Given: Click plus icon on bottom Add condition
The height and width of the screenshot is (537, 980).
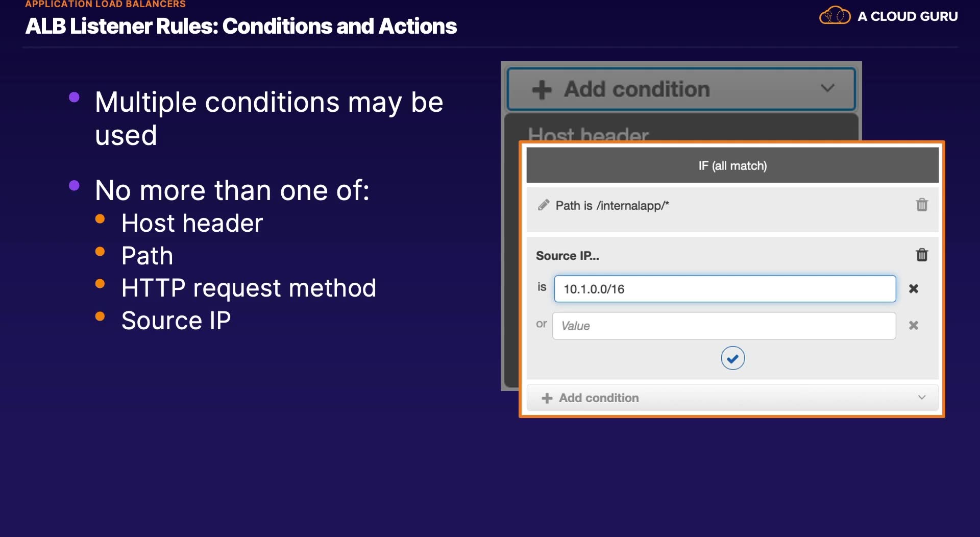Looking at the screenshot, I should (x=547, y=398).
